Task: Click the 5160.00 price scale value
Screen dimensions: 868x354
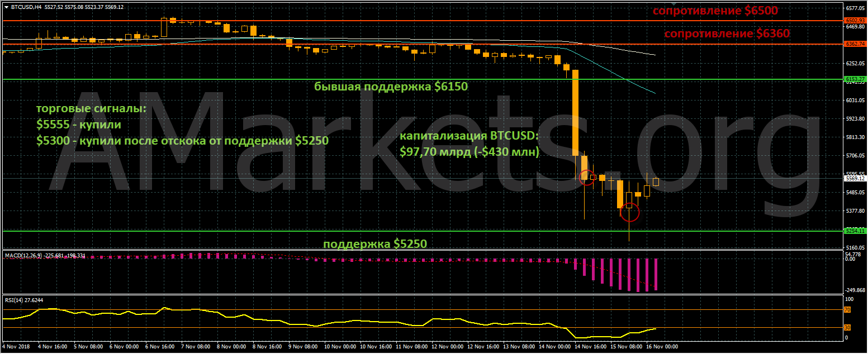Action: 855,247
